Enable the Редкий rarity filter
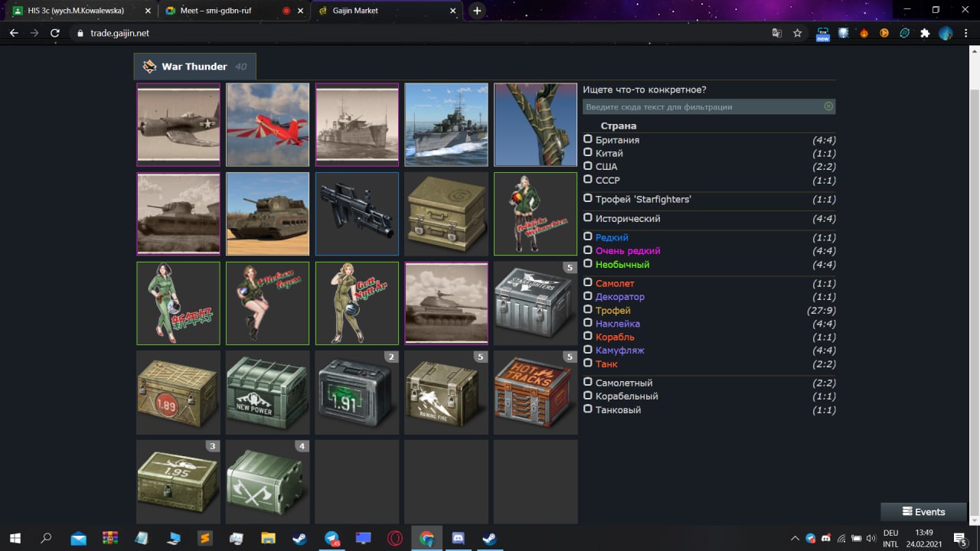980x551 pixels. coord(588,237)
